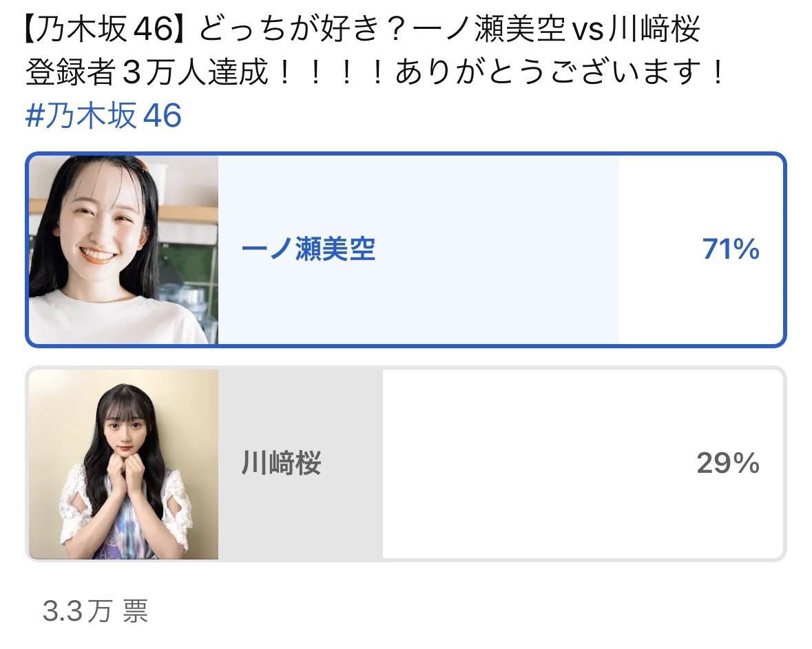Click the light blue 71% result bar

419,249
